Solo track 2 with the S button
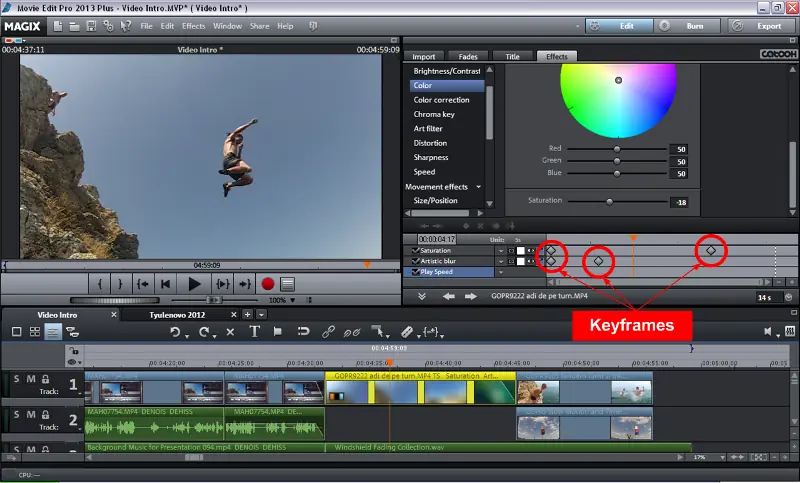800x483 pixels. click(x=16, y=414)
